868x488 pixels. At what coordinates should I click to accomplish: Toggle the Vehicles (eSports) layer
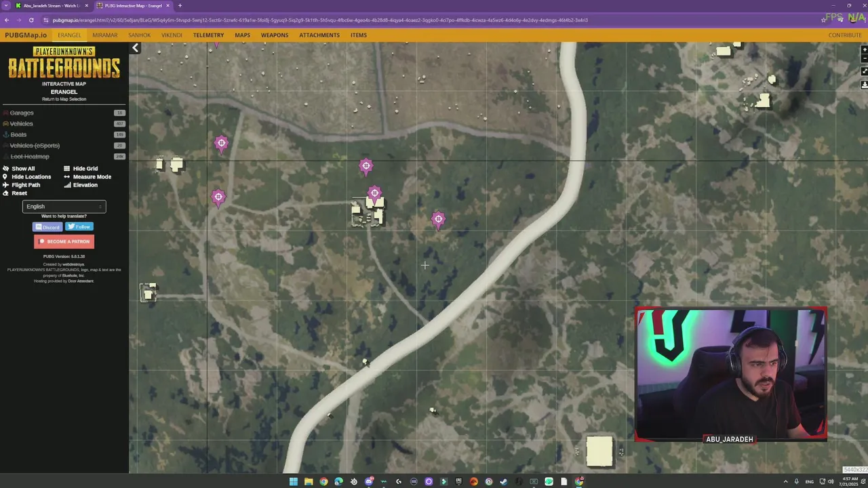[x=34, y=145]
